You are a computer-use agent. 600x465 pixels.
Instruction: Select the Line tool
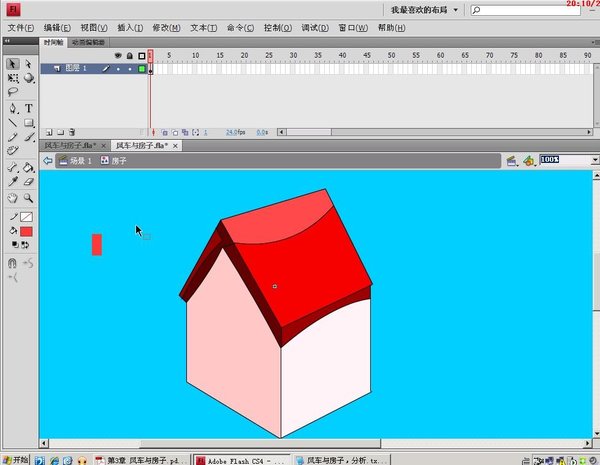(13, 123)
